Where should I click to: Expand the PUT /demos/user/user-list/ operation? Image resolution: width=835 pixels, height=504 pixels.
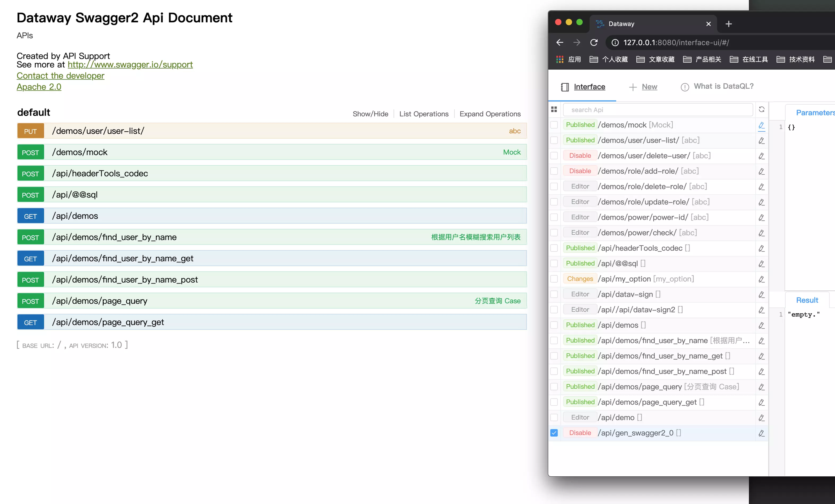(x=98, y=131)
